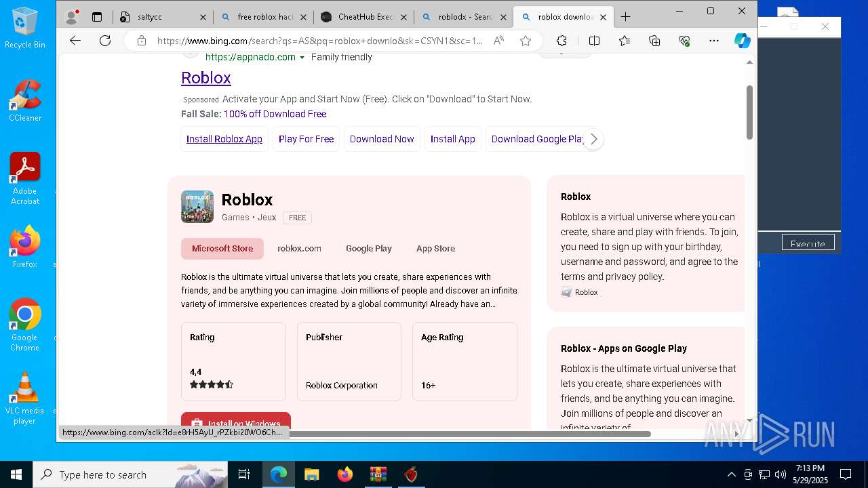Click the Play For Free button
868x488 pixels.
pos(306,139)
